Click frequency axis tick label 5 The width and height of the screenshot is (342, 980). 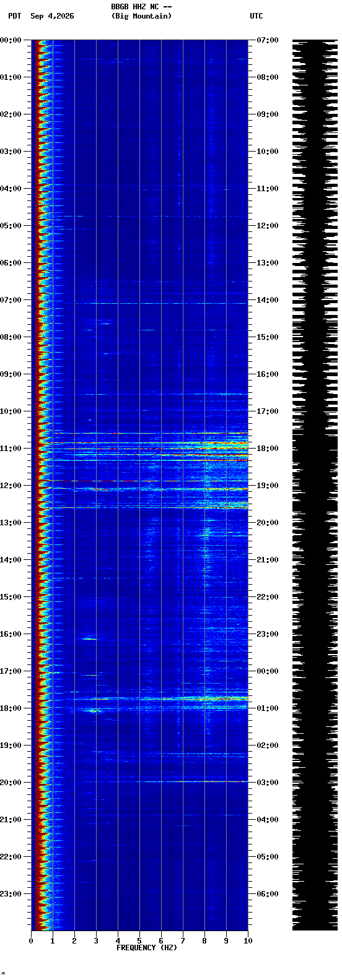pyautogui.click(x=139, y=941)
